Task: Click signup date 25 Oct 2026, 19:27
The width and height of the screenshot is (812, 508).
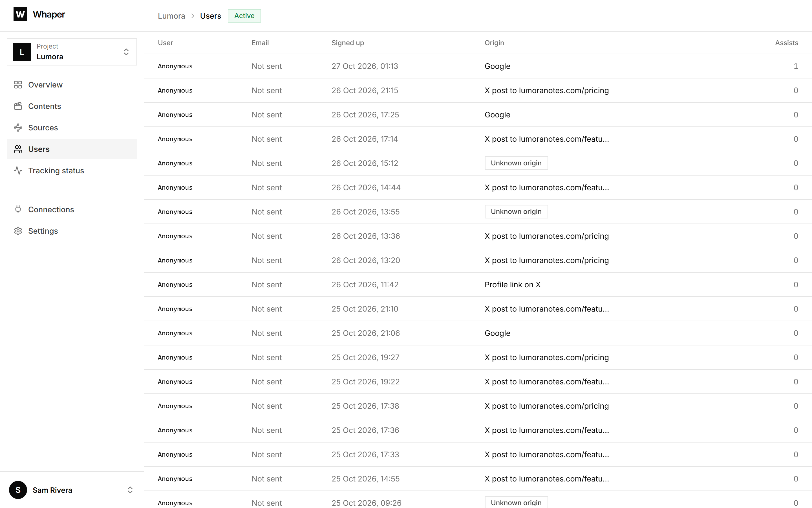Action: tap(365, 357)
